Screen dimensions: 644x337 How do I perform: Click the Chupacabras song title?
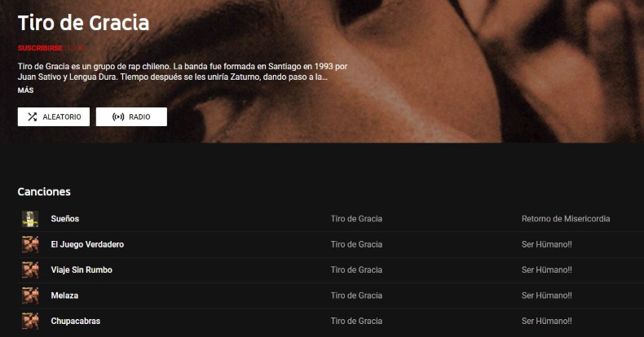pos(75,321)
